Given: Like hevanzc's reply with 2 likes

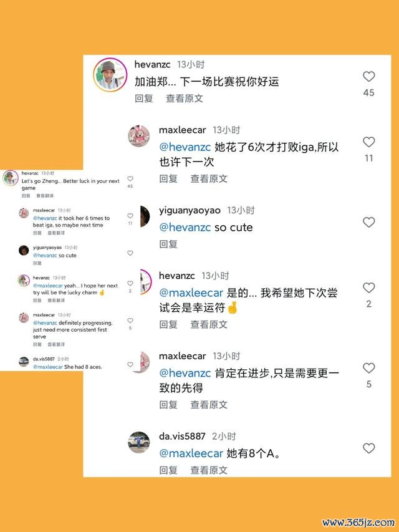Looking at the screenshot, I should [369, 288].
